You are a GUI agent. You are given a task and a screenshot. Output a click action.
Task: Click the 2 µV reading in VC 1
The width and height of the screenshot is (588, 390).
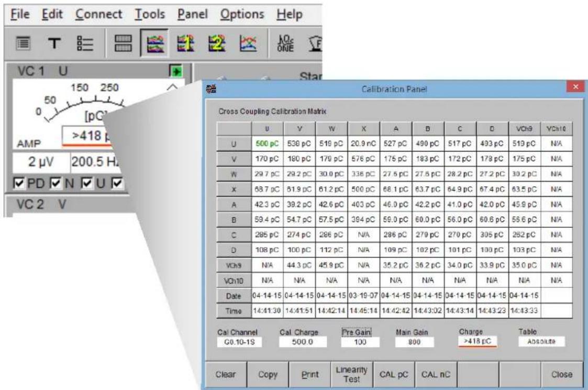tap(41, 162)
